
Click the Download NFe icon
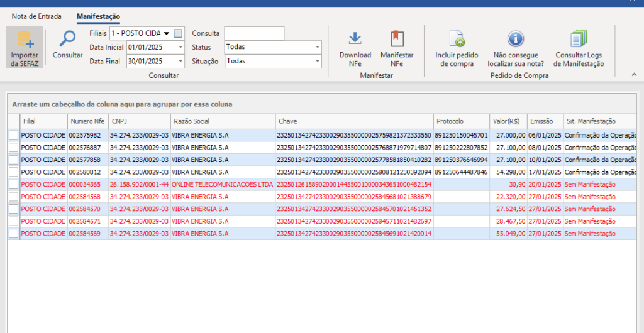point(355,39)
